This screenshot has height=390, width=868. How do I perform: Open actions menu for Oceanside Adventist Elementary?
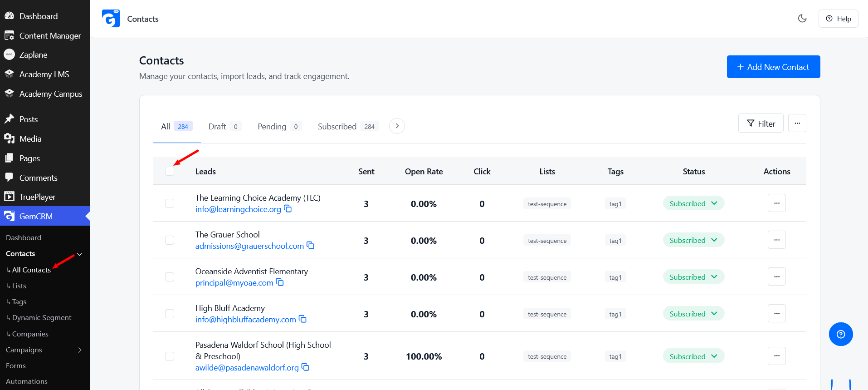pyautogui.click(x=777, y=276)
